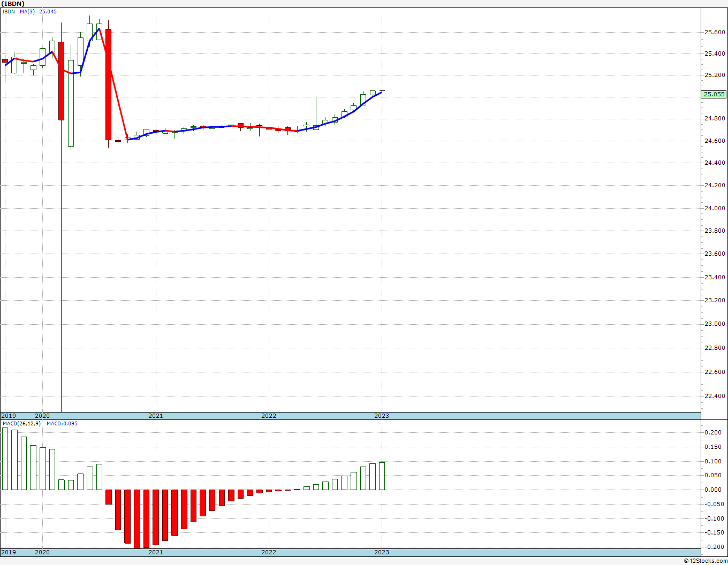728x565 pixels.
Task: Pick the "22.600" price axis label
Action: [x=715, y=372]
